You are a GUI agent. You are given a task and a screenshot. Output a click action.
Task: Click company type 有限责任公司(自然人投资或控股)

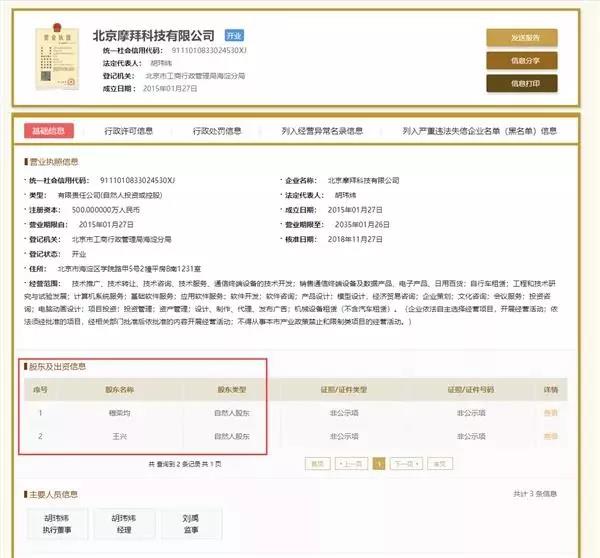click(x=110, y=195)
